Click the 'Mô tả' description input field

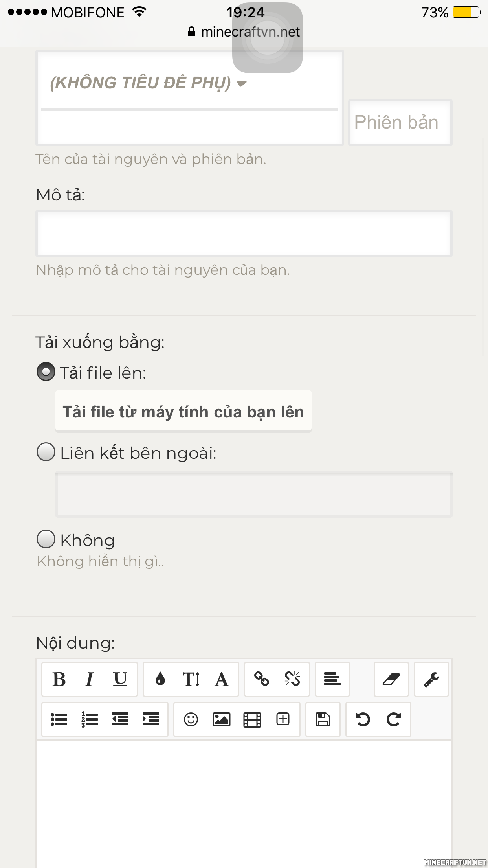coord(244,234)
